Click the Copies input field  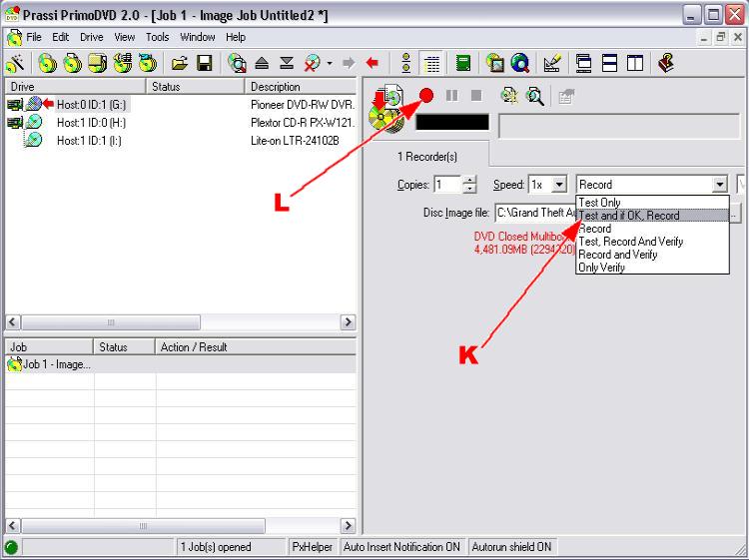447,185
